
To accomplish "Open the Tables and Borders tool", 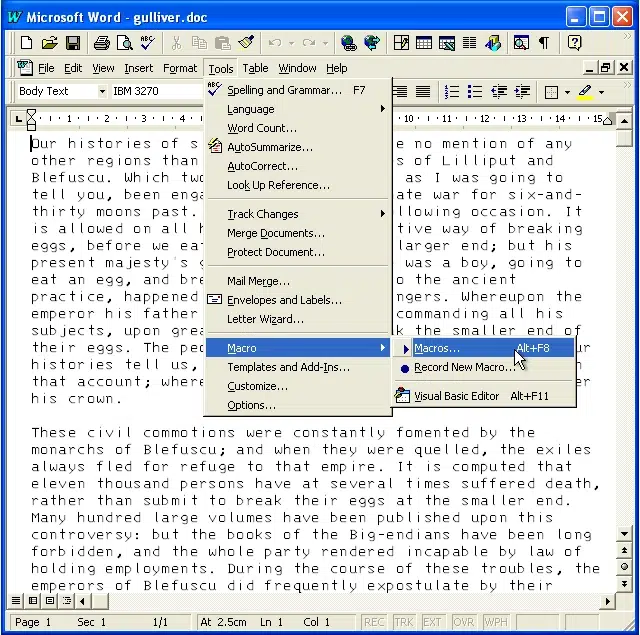I will [401, 42].
